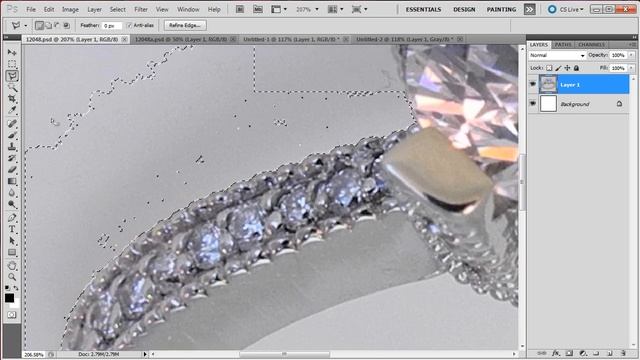640x360 pixels.
Task: Click the Feather input field
Action: point(111,26)
